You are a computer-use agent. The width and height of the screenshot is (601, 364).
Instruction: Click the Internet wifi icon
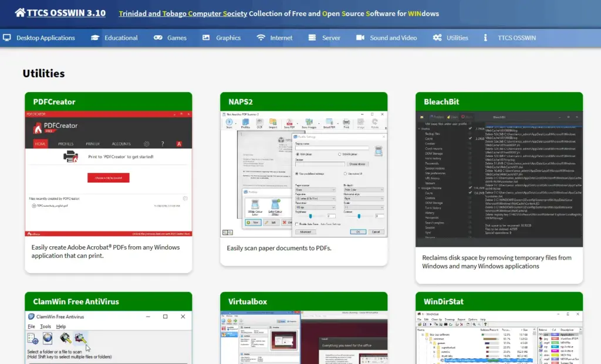(x=261, y=38)
